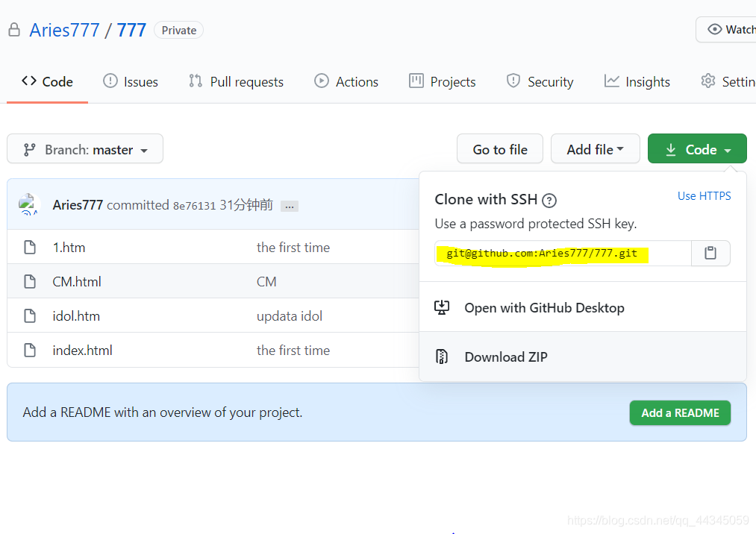The height and width of the screenshot is (534, 756).
Task: Expand the commit message ellipsis button
Action: [290, 207]
